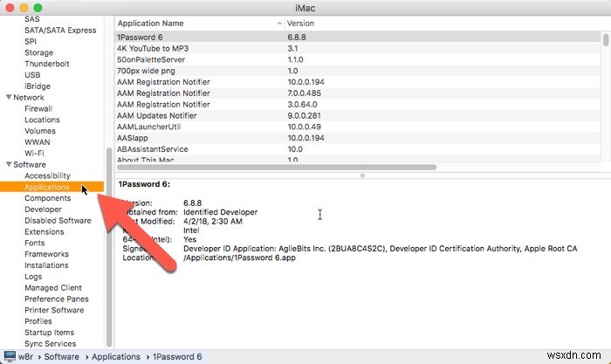This screenshot has height=364, width=611.
Task: Select iBridge in the sidebar
Action: [37, 86]
